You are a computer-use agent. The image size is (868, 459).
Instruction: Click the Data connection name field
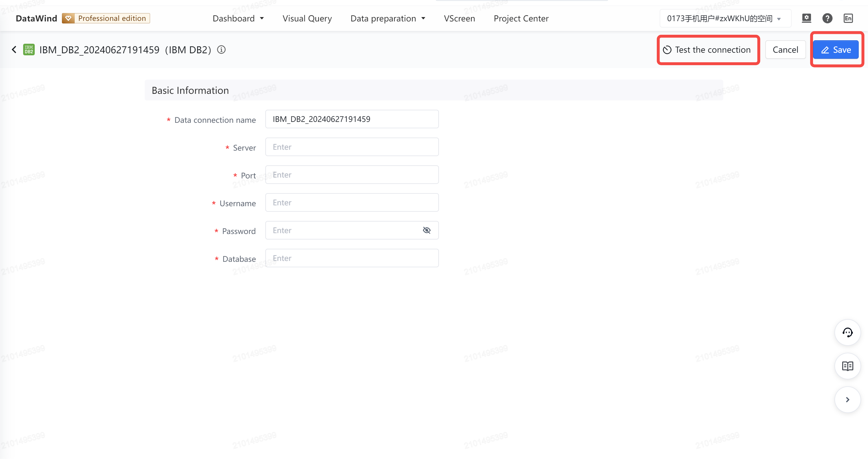click(x=352, y=119)
